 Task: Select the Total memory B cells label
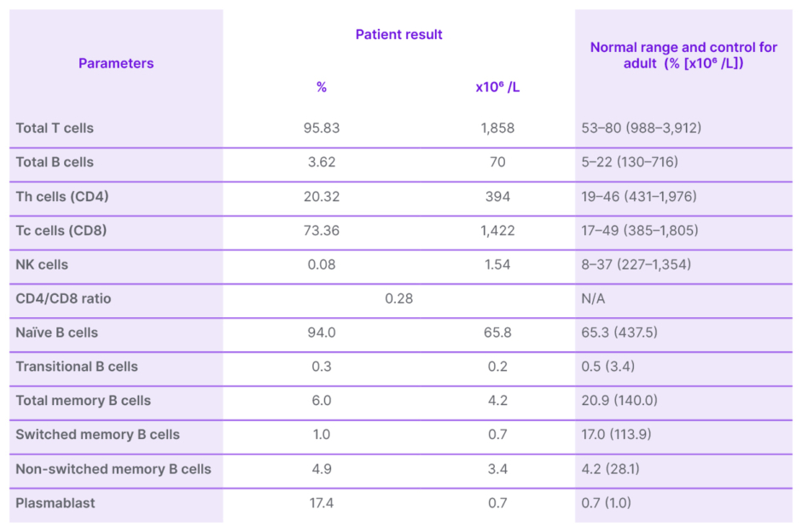click(x=83, y=401)
